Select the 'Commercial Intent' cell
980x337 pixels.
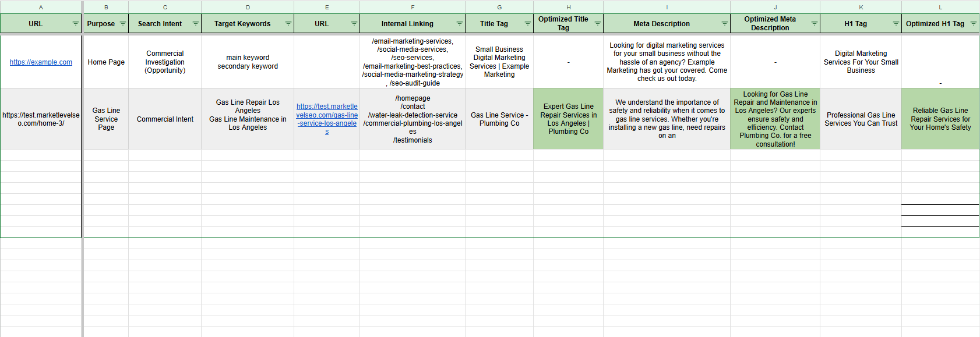pos(165,119)
